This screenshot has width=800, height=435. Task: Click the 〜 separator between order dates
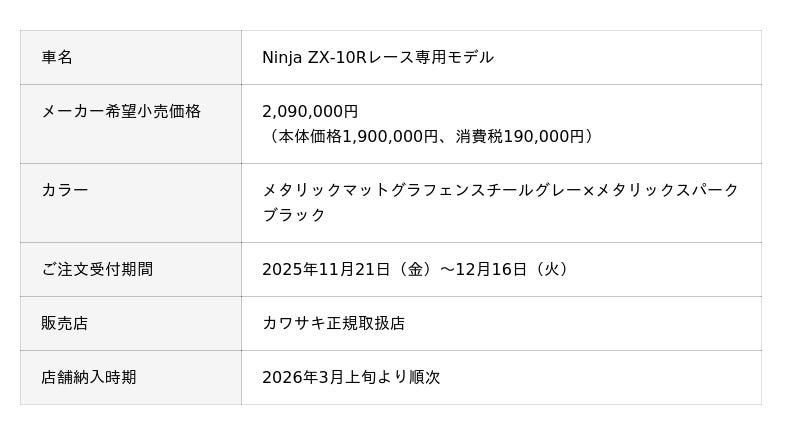pos(447,270)
